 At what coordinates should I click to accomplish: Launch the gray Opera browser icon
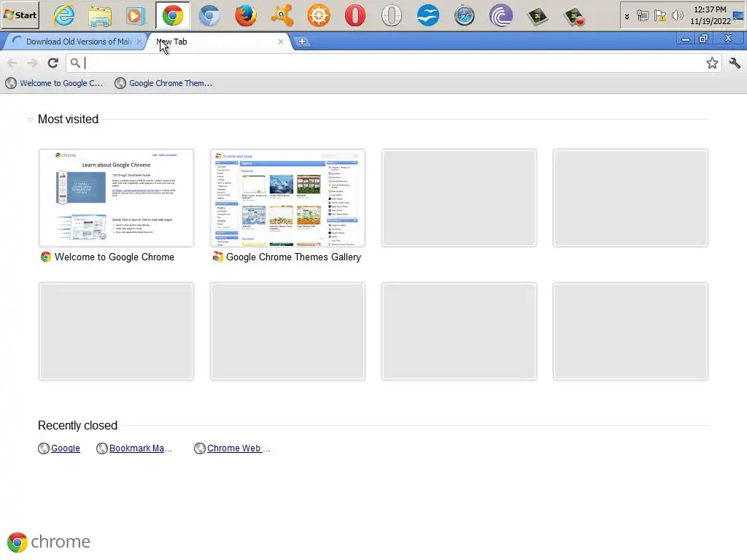click(392, 16)
